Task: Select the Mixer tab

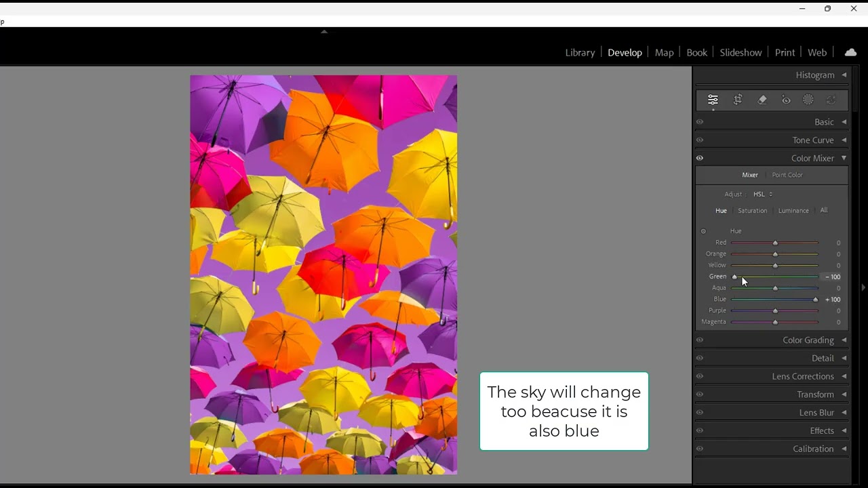Action: (749, 175)
